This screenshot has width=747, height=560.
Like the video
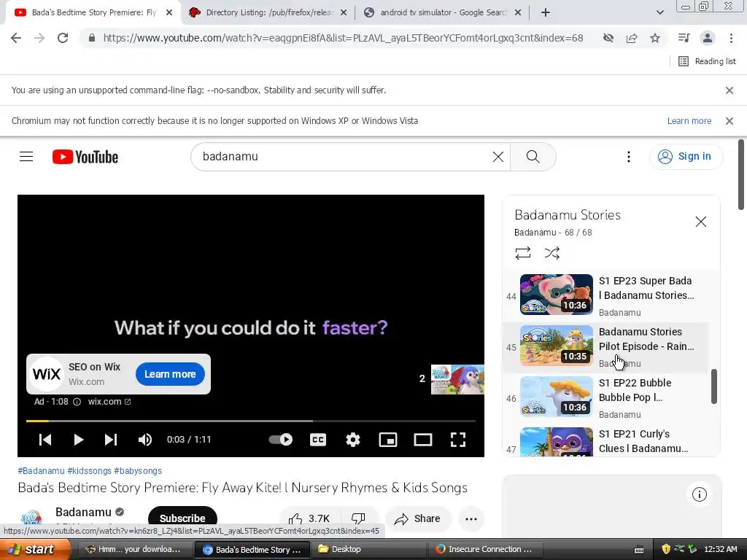[x=309, y=518]
